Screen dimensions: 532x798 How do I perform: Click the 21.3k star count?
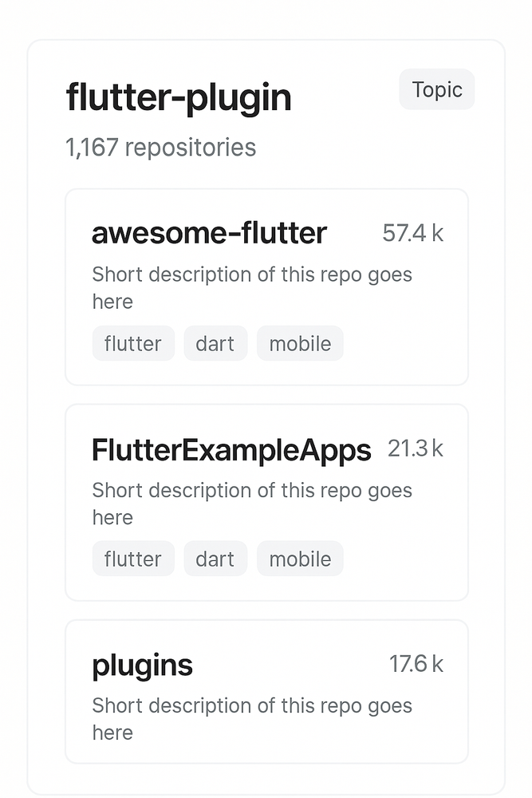416,448
